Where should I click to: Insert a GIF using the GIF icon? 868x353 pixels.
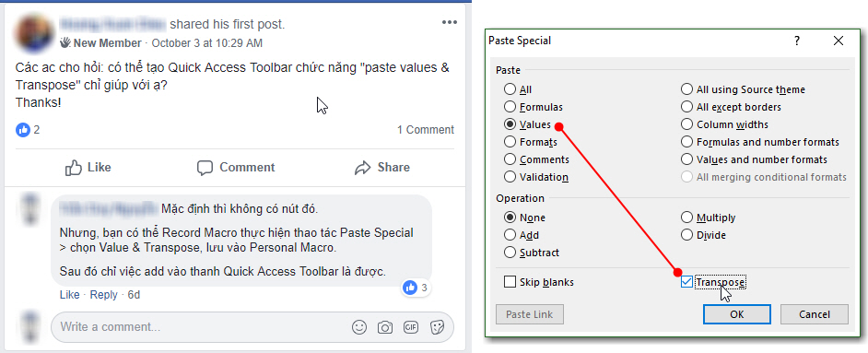(411, 327)
